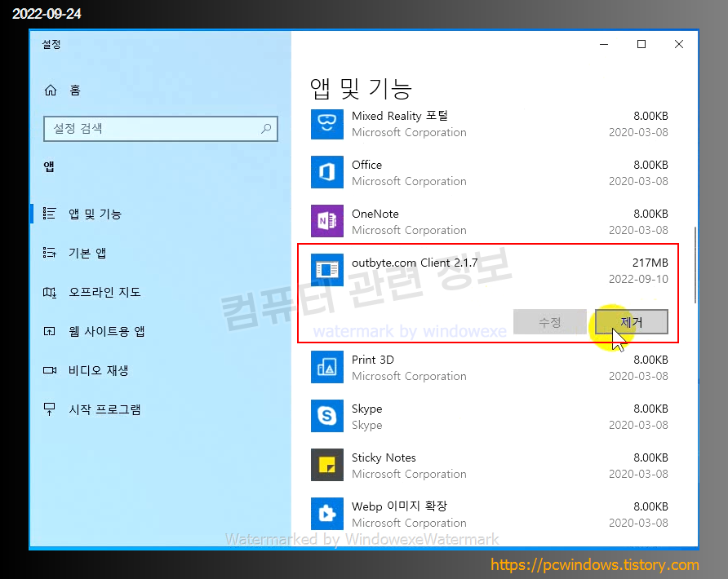The width and height of the screenshot is (728, 579).
Task: Click the 앱 및 기능 page heading
Action: 361,89
